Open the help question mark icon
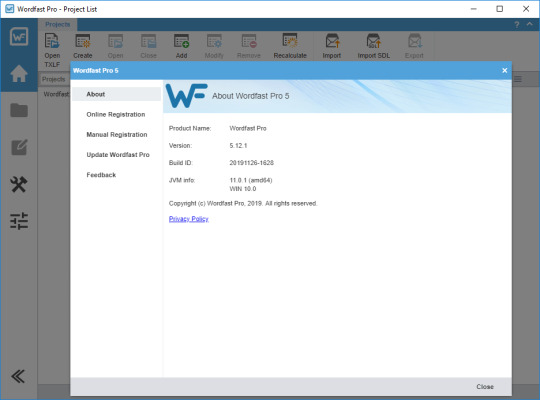The width and height of the screenshot is (540, 400). click(517, 25)
